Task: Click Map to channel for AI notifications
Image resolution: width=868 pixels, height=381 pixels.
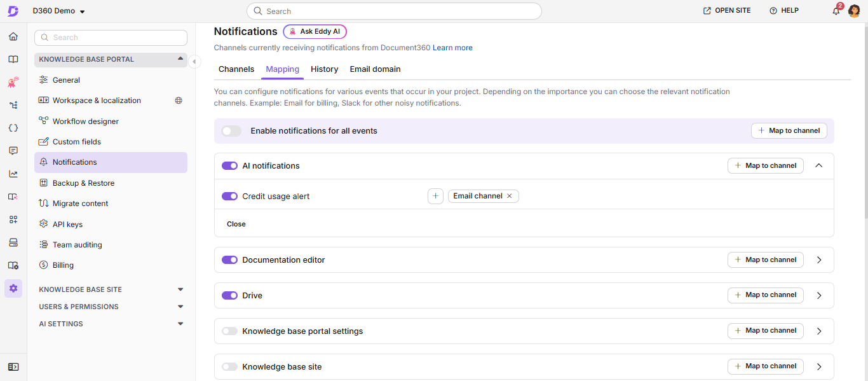Action: 766,166
